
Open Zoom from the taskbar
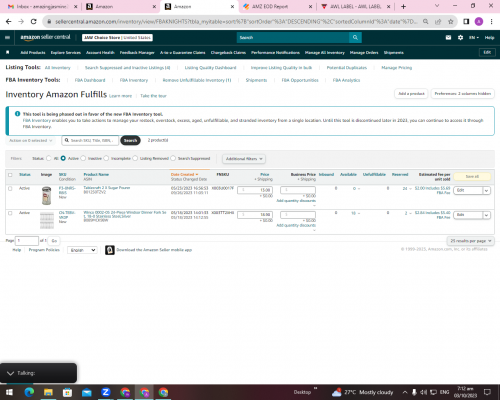click(106, 392)
